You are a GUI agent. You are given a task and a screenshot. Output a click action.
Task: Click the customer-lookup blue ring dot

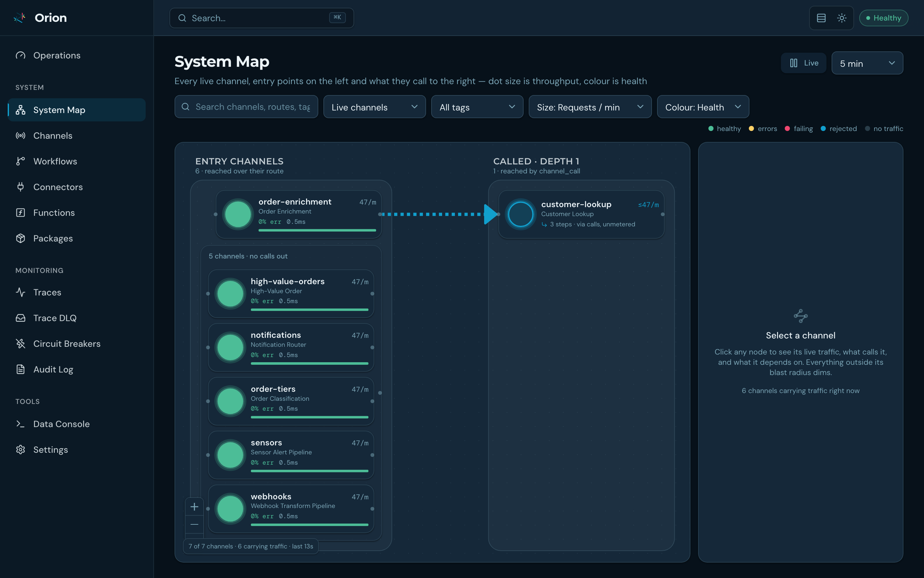(520, 215)
